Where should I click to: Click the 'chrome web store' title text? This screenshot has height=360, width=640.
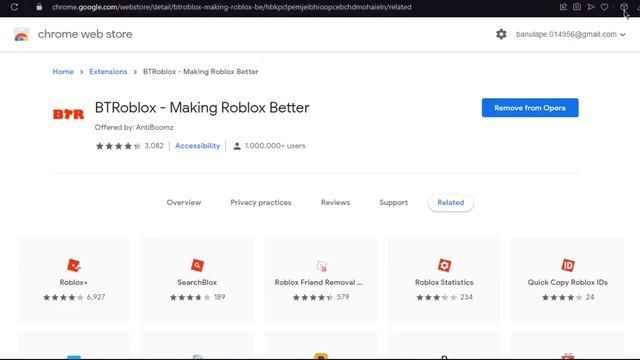(85, 34)
